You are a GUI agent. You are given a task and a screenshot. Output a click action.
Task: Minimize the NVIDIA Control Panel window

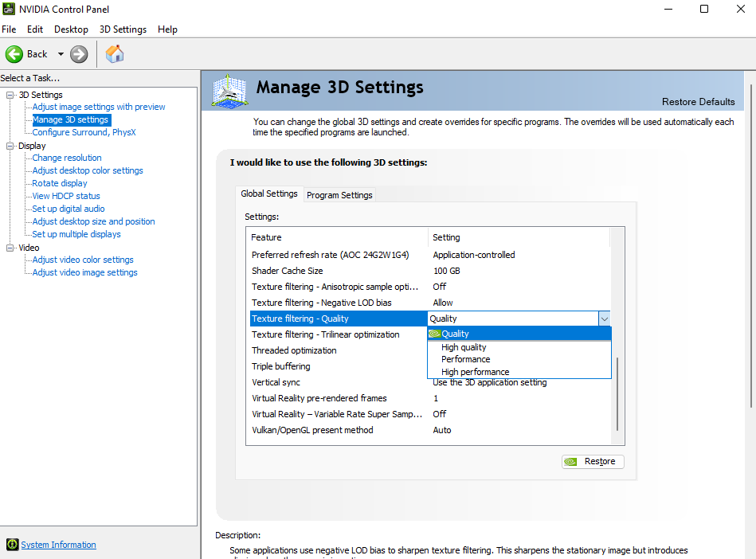tap(668, 9)
